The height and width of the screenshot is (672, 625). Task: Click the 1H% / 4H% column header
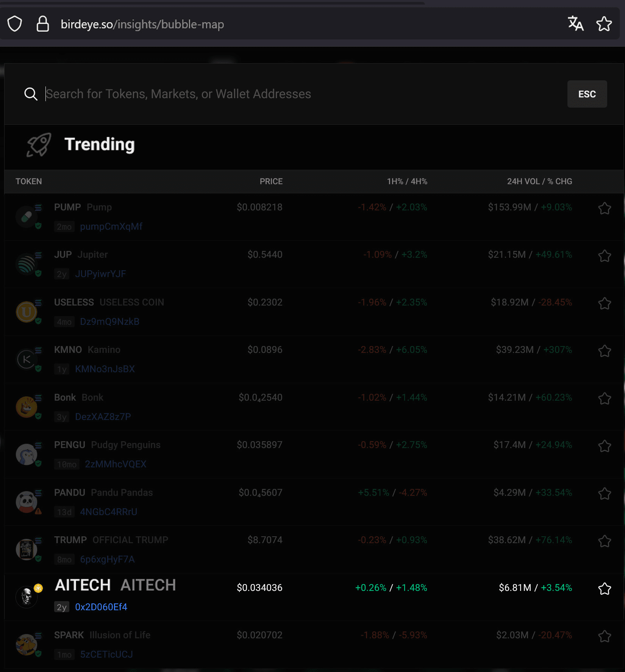[407, 182]
